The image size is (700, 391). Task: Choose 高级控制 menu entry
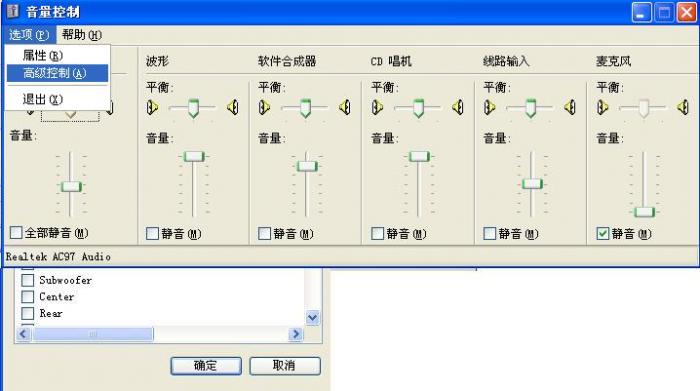(x=58, y=73)
